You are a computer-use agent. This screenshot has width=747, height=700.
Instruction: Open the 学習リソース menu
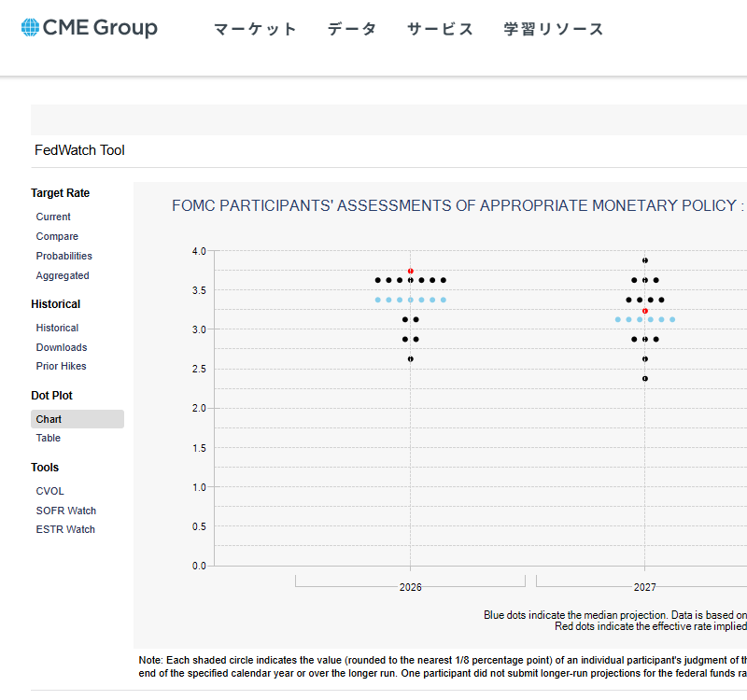point(554,29)
